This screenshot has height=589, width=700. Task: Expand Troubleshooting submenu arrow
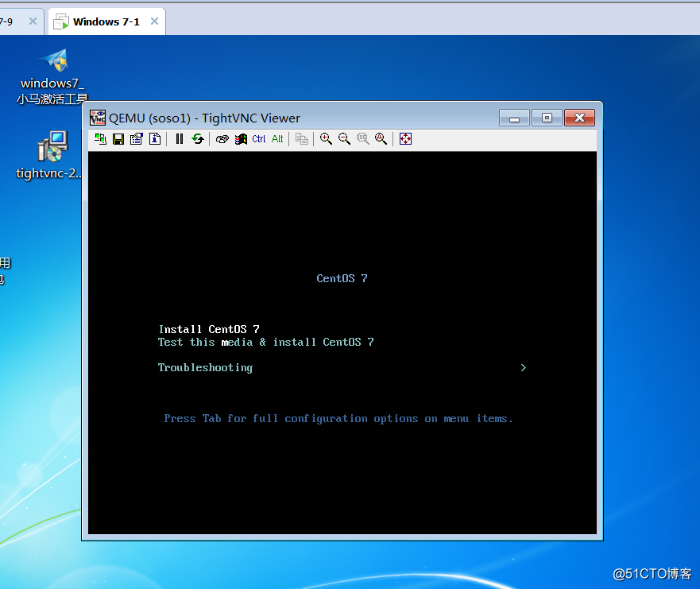[x=524, y=367]
